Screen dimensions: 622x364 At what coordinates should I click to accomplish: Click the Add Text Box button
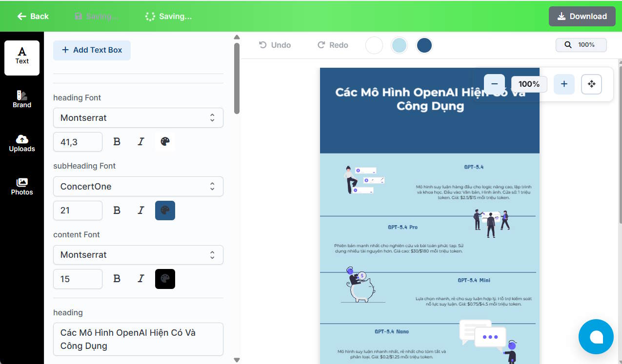coord(92,50)
